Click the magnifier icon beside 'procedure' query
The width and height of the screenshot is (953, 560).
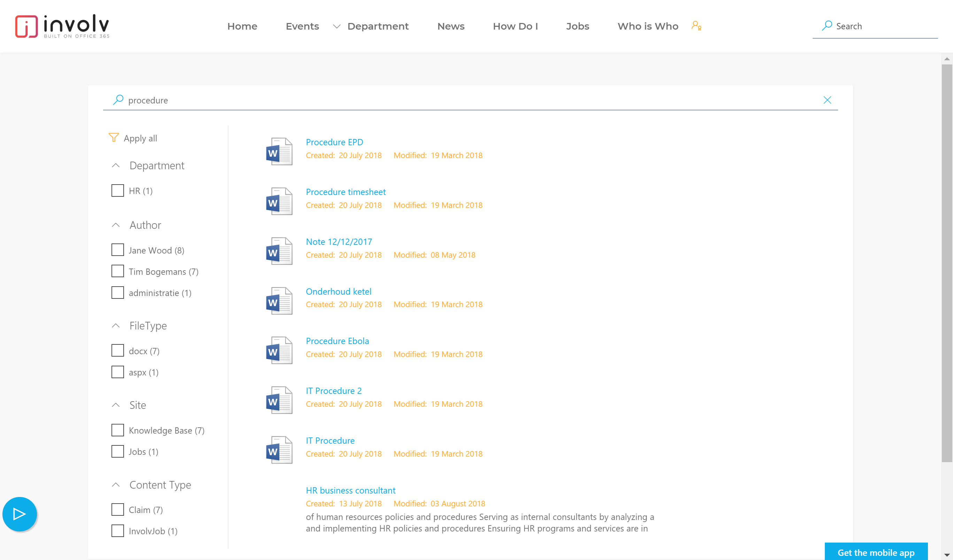click(118, 100)
